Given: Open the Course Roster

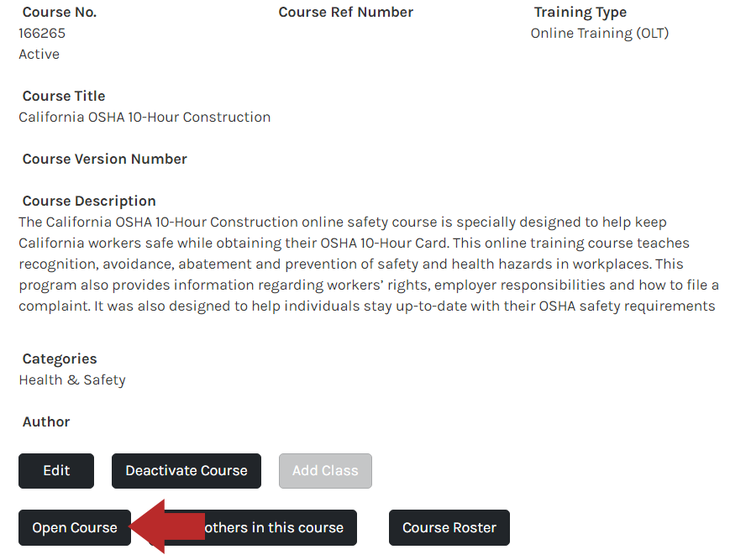Looking at the screenshot, I should click(449, 527).
